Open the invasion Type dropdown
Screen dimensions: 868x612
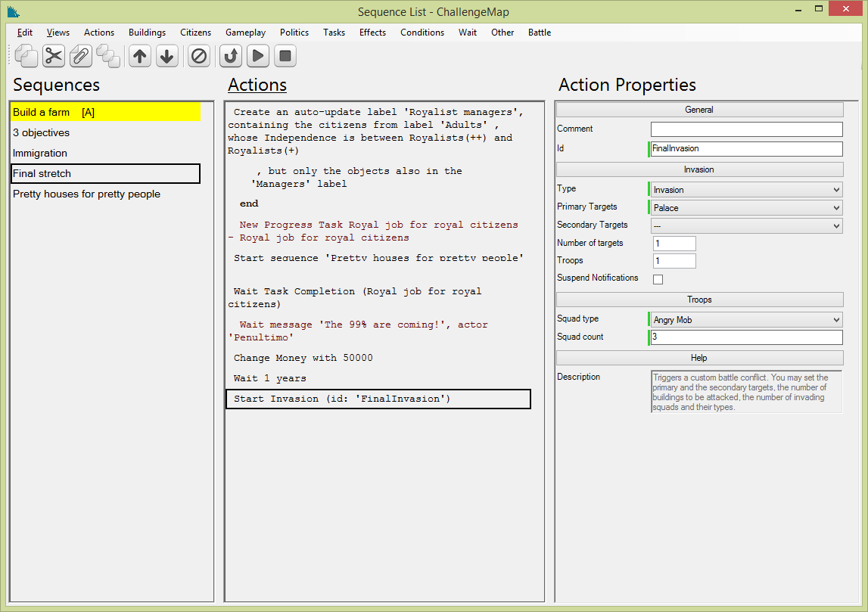pyautogui.click(x=745, y=190)
